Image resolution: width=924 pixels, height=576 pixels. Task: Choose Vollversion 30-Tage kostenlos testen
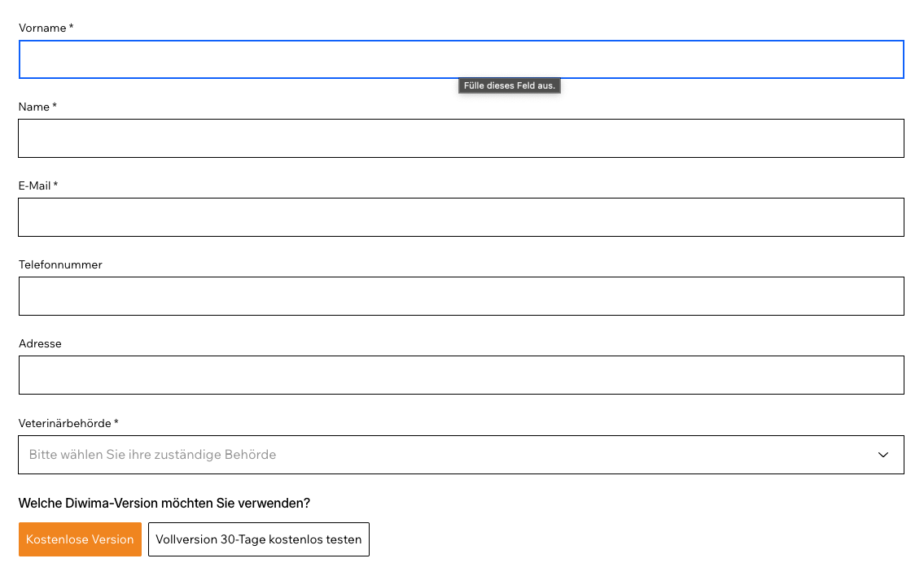(259, 539)
